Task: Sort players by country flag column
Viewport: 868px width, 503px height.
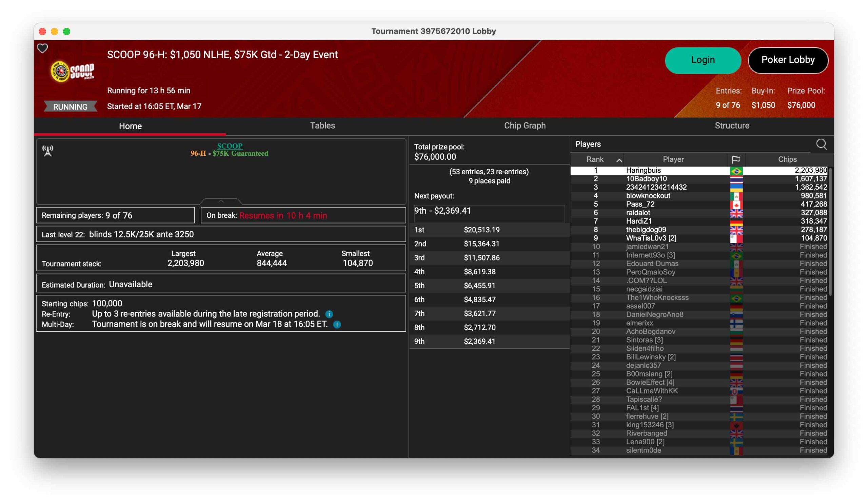Action: click(736, 159)
